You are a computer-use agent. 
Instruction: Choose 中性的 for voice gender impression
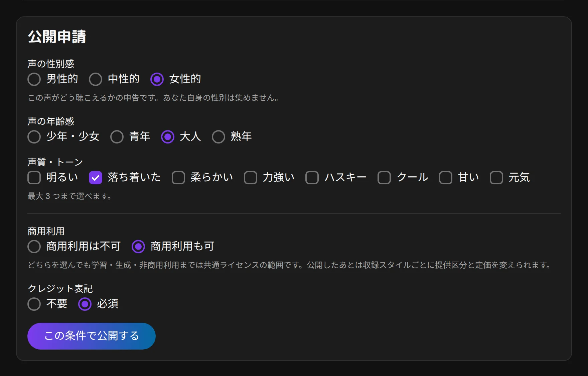(96, 79)
